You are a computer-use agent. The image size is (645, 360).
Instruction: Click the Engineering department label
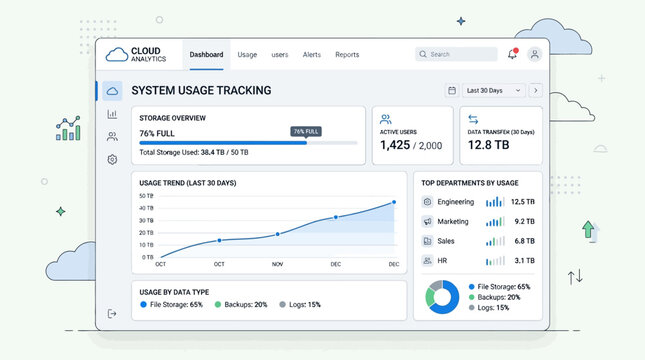(456, 202)
